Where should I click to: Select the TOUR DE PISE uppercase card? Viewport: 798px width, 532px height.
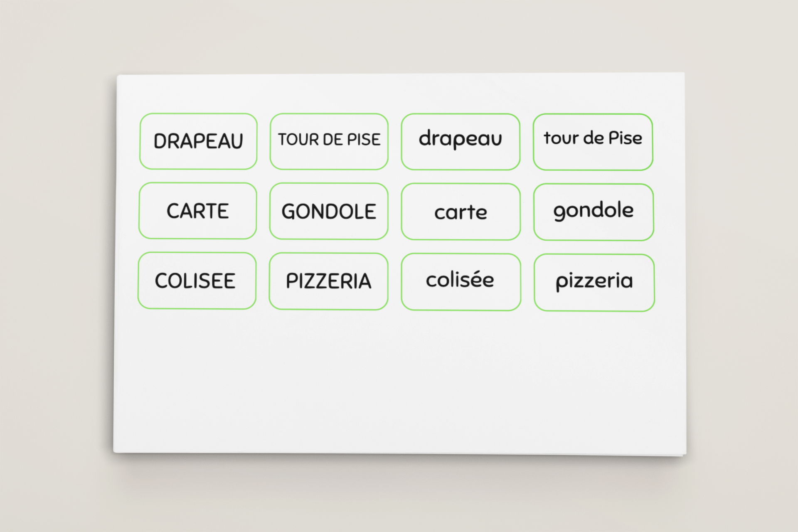tap(329, 141)
